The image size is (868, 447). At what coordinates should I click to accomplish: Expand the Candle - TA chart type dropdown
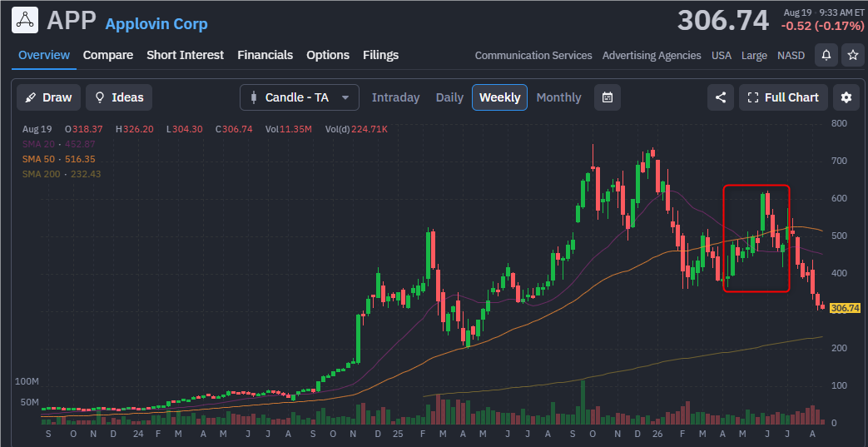point(300,97)
